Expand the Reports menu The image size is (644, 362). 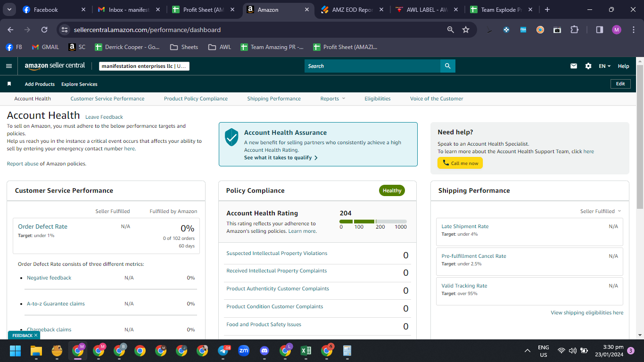pyautogui.click(x=332, y=99)
